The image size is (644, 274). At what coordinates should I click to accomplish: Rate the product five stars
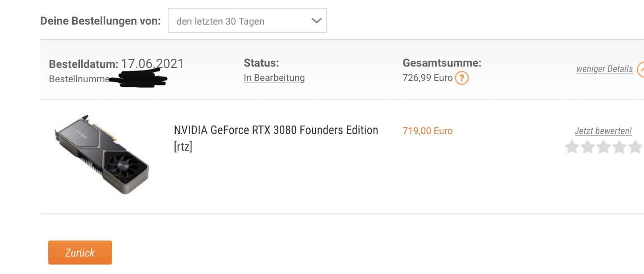click(635, 147)
